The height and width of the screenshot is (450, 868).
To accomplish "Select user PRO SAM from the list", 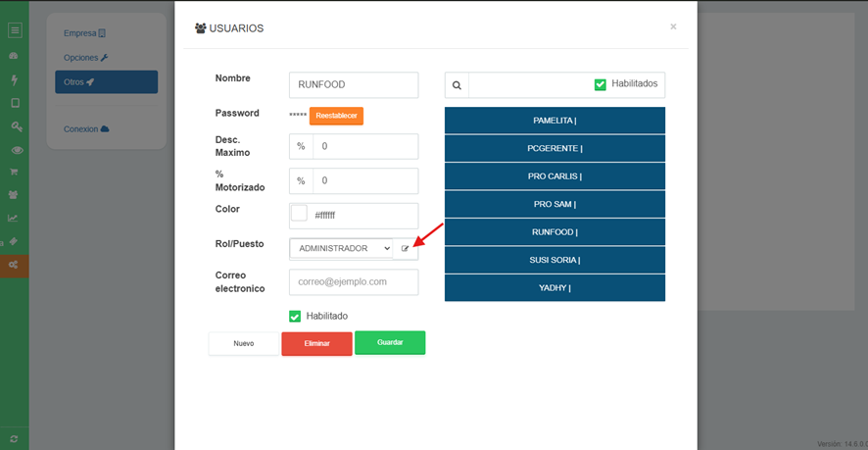I will (x=555, y=204).
